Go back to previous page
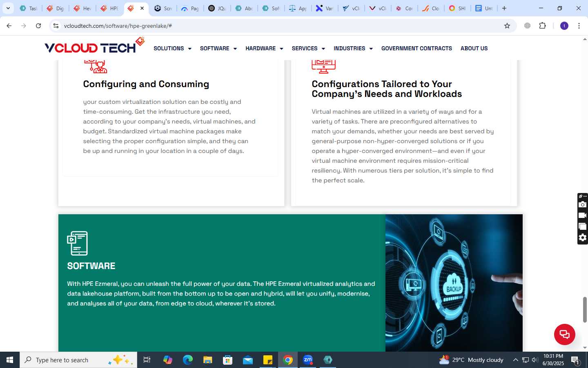Screen dimensions: 588x368 point(9,26)
